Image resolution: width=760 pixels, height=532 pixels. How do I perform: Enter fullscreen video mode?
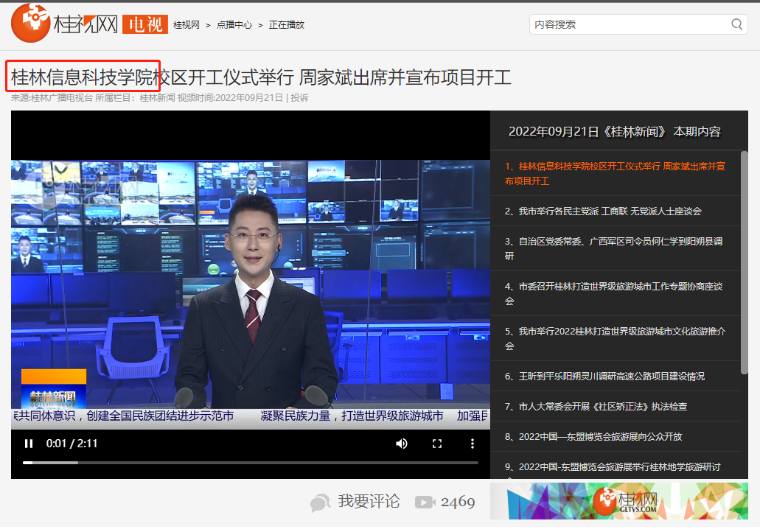pyautogui.click(x=437, y=444)
